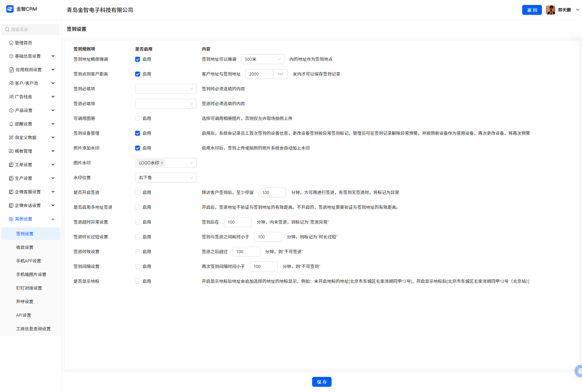Image resolution: width=582 pixels, height=392 pixels.
Task: Open the 500米 distance dropdown
Action: (x=262, y=59)
